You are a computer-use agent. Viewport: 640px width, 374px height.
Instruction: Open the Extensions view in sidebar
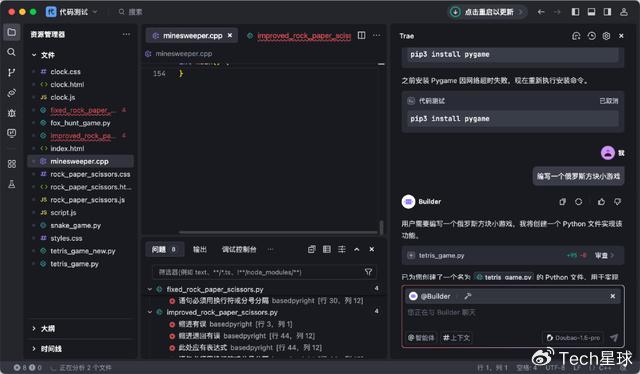[x=11, y=164]
